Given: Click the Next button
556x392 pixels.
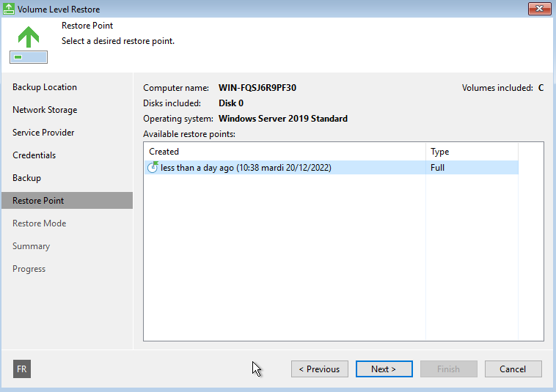Looking at the screenshot, I should point(384,369).
